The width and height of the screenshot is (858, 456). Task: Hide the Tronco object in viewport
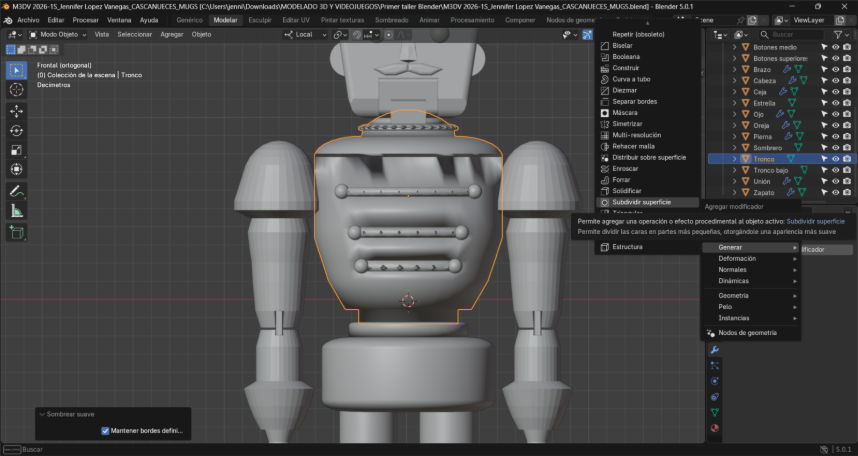pos(835,159)
